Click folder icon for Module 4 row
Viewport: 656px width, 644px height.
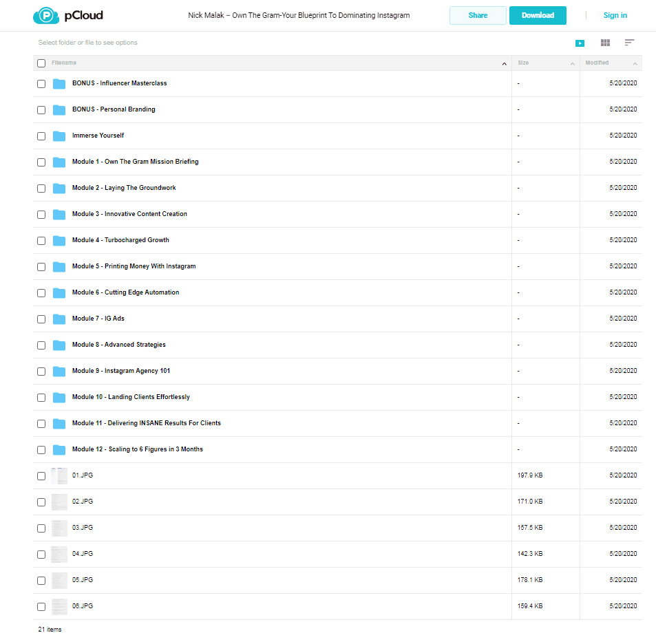pos(59,240)
